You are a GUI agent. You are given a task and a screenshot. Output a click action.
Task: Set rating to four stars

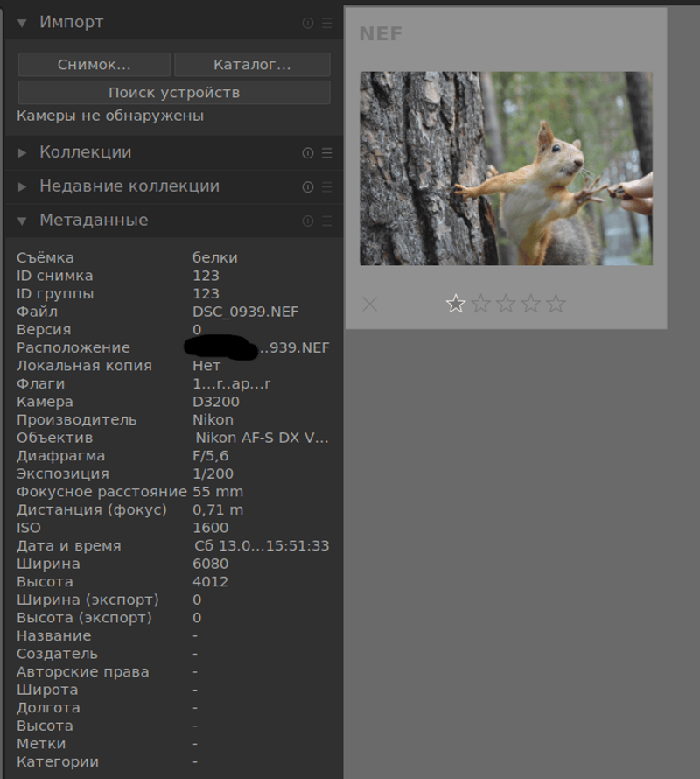[530, 304]
